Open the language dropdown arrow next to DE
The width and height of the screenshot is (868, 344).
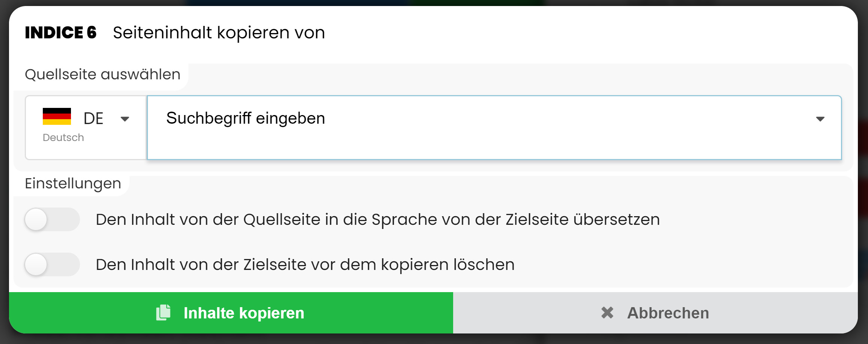(x=125, y=119)
